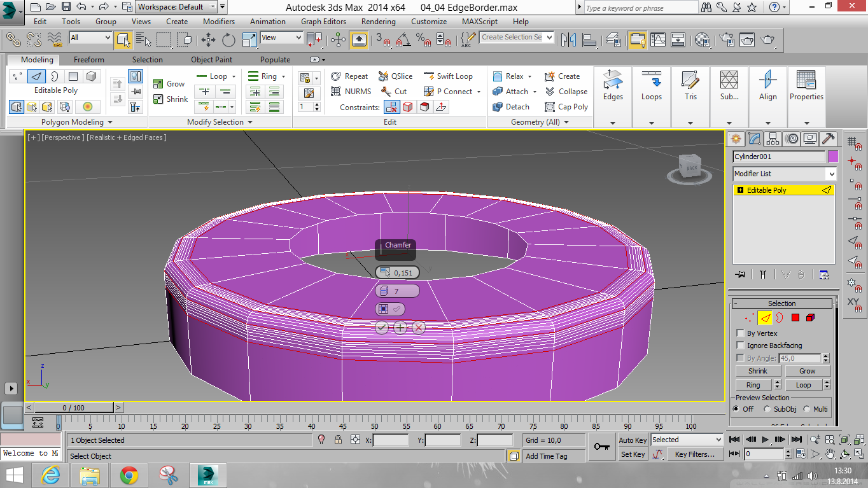Select the Edge sub-object mode icon

coord(765,317)
